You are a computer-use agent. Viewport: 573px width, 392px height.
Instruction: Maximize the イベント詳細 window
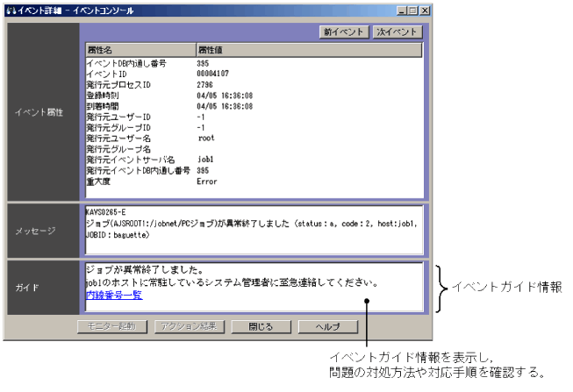(413, 11)
